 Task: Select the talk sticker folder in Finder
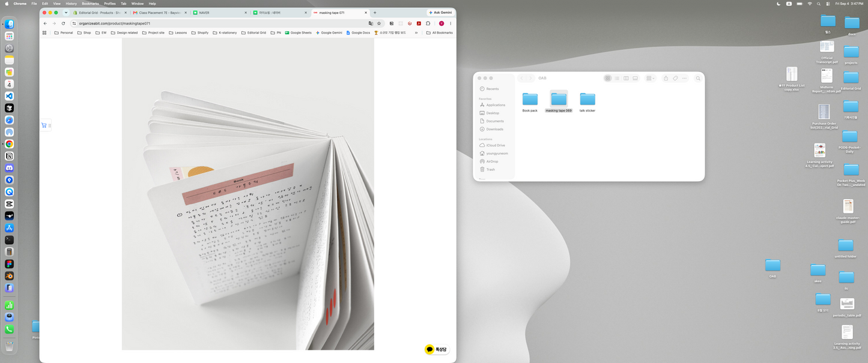pyautogui.click(x=587, y=102)
